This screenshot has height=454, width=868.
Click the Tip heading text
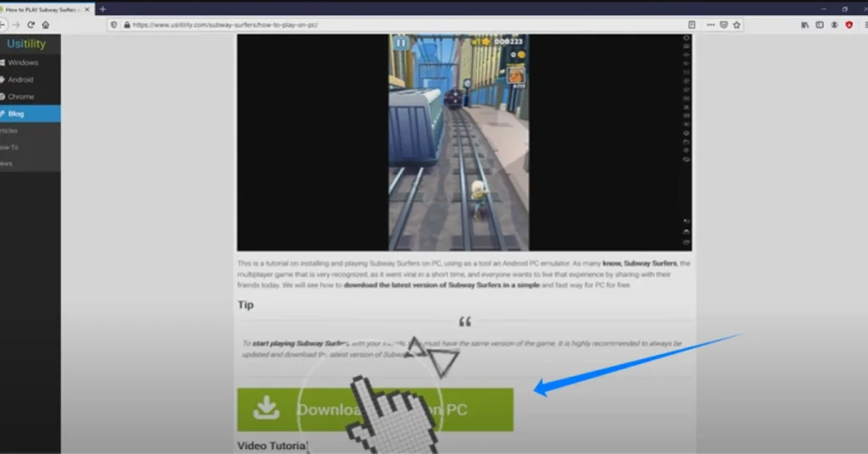[x=245, y=305]
